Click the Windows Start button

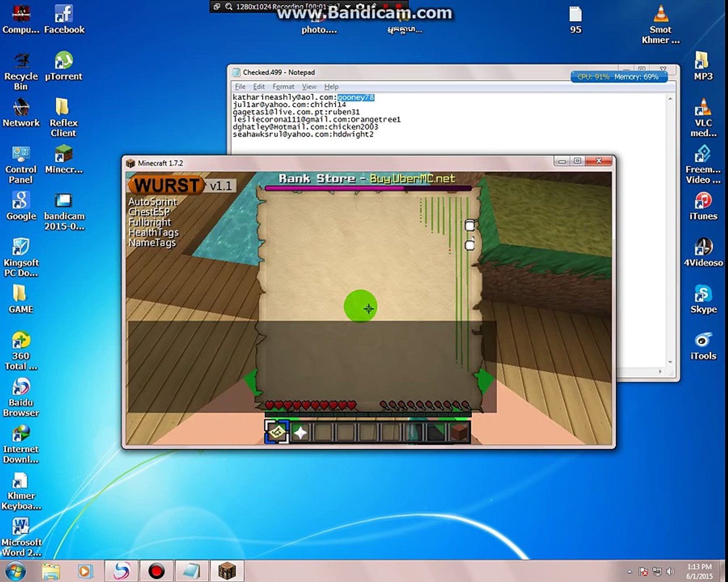pyautogui.click(x=15, y=571)
